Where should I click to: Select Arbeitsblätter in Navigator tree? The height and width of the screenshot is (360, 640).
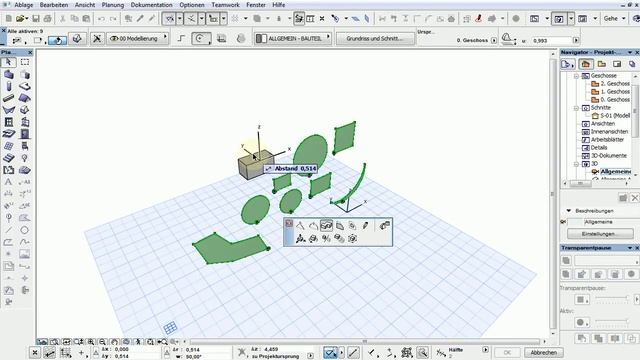coord(607,140)
